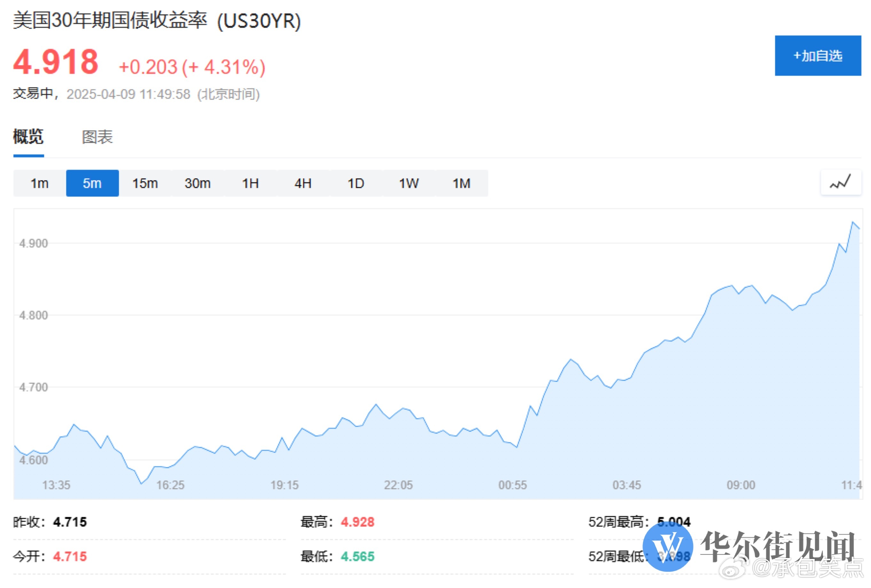Click the 52周最高 value 5.004

[x=674, y=522]
